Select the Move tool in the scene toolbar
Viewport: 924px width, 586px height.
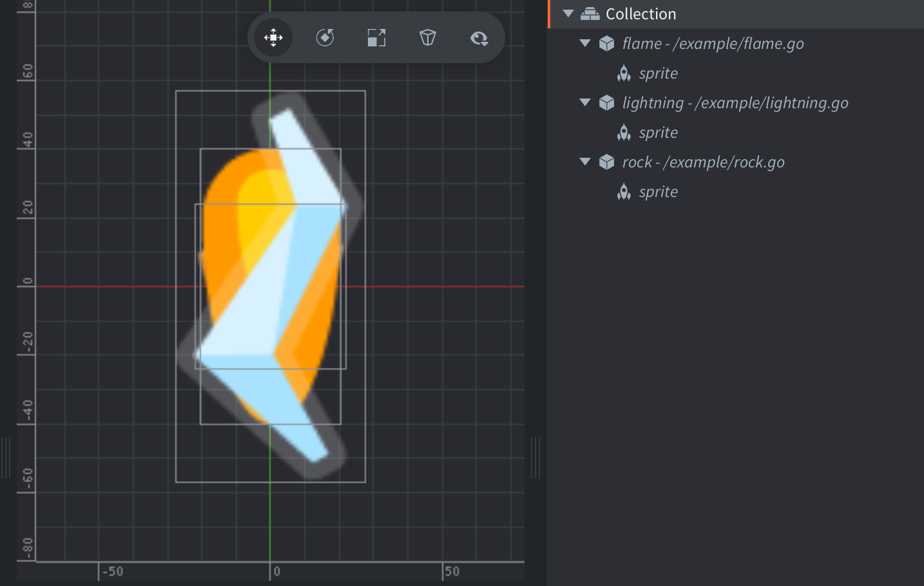[x=273, y=38]
